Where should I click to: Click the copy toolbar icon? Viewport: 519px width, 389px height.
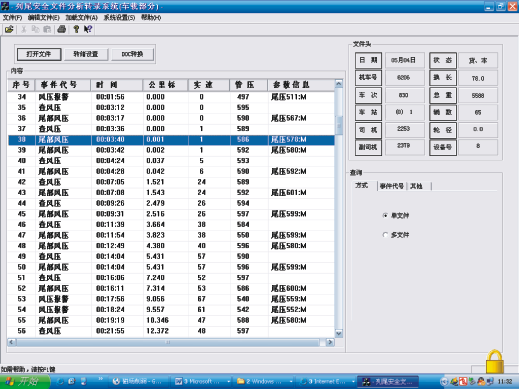[35, 29]
